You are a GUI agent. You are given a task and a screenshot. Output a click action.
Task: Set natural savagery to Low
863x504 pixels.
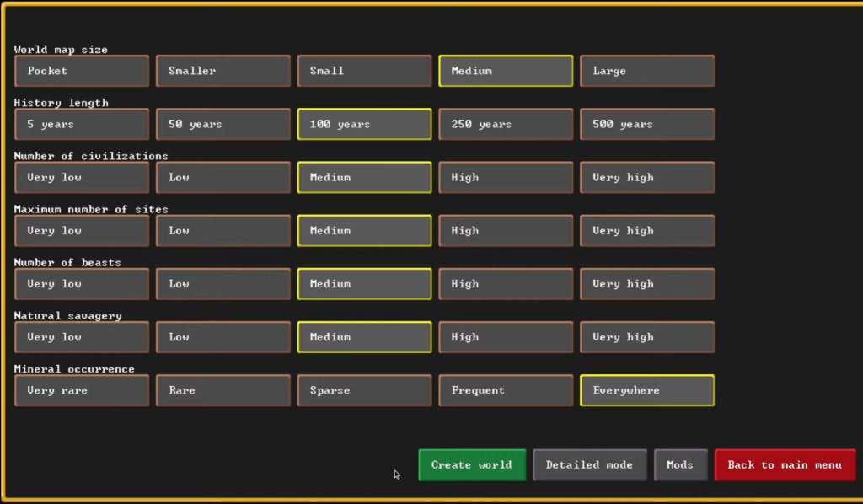tap(222, 337)
